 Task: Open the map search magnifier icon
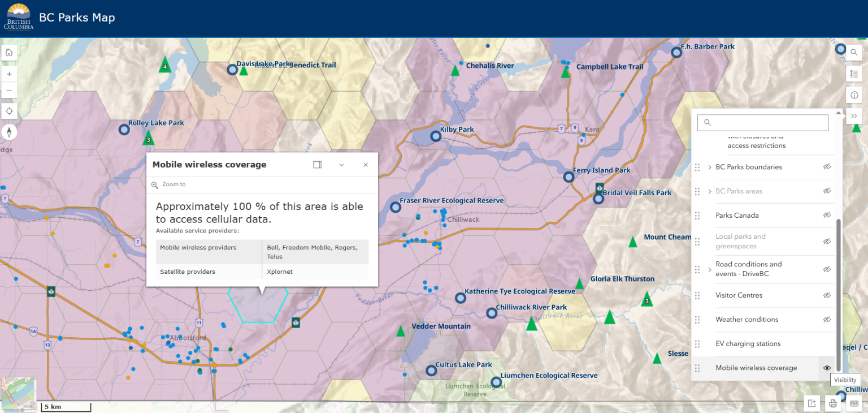pyautogui.click(x=854, y=52)
